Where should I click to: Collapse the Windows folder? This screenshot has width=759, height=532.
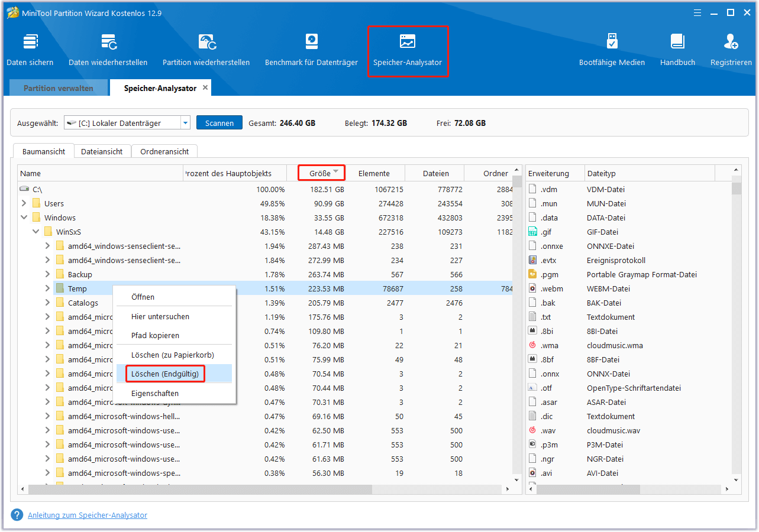pos(24,218)
